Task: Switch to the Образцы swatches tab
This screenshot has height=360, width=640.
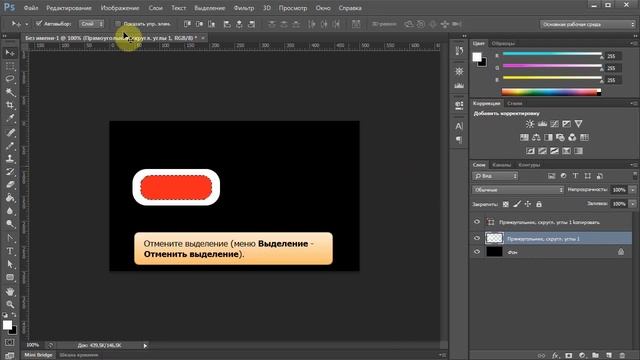Action: [503, 43]
